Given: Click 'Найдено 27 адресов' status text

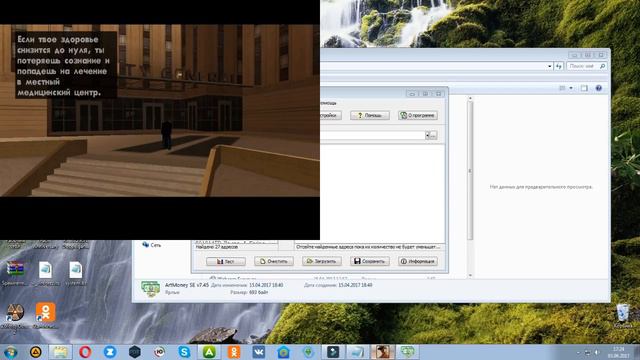Looking at the screenshot, I should [217, 247].
